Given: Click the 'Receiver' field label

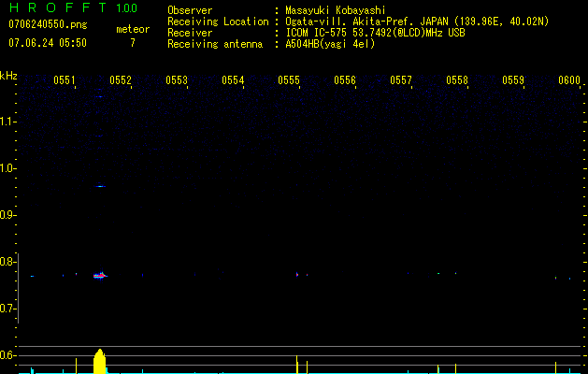Looking at the screenshot, I should point(190,33).
